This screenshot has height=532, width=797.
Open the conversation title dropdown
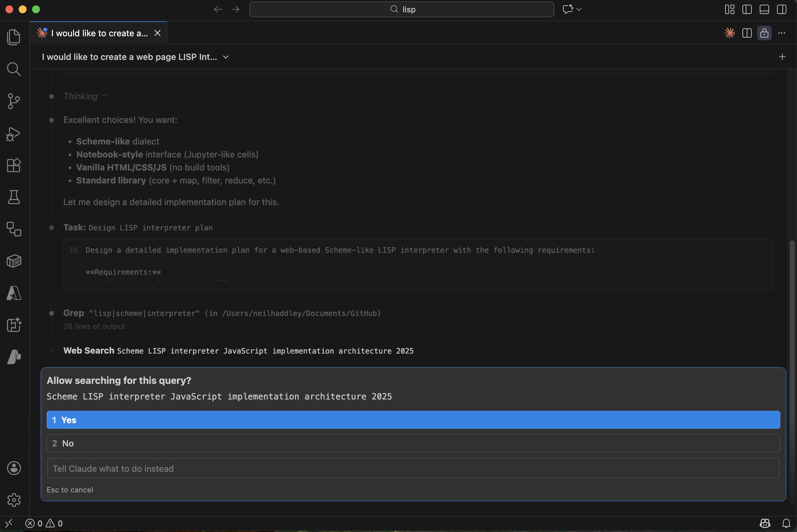(x=226, y=57)
